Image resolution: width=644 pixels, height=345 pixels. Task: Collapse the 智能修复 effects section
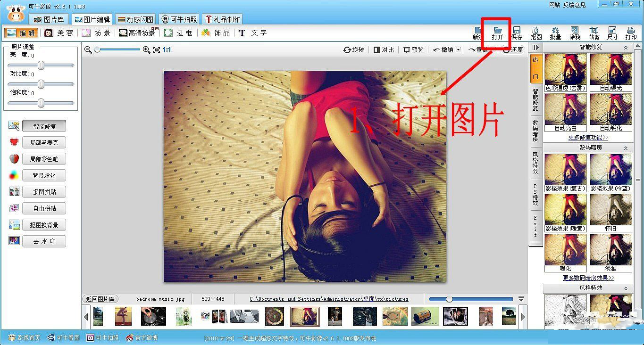tap(626, 48)
